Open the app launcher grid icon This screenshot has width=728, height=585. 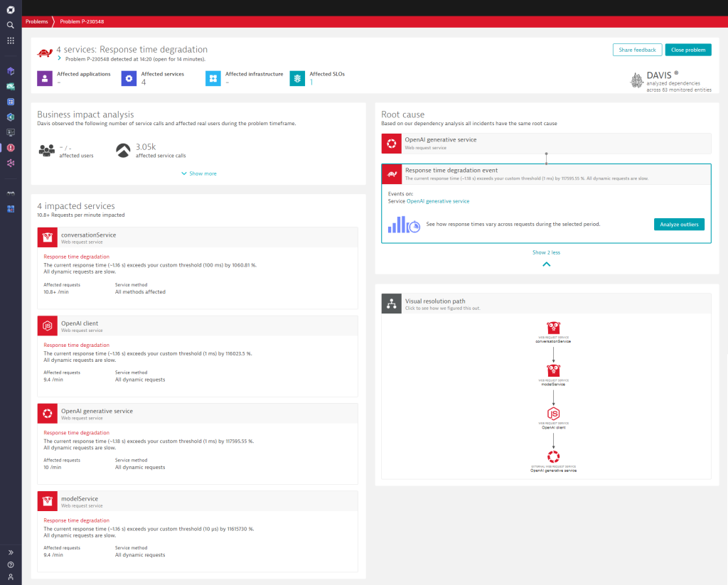point(10,41)
